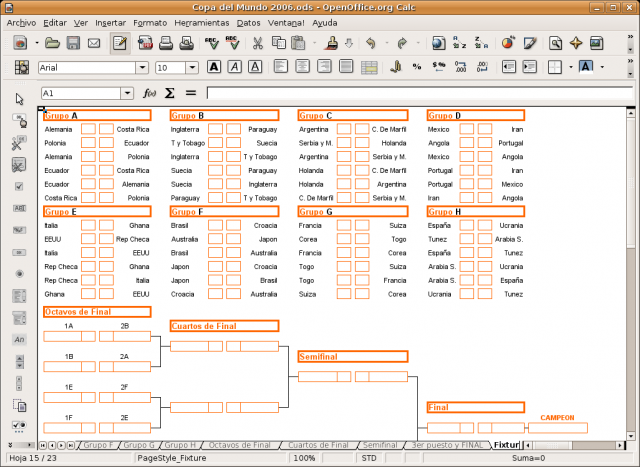Screen dimensions: 640x467
Task: Open the Styles and Formatting icon
Action: [22, 67]
